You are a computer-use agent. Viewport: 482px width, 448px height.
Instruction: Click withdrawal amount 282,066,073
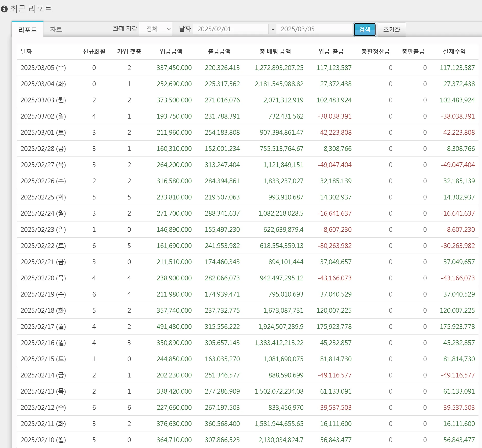point(222,278)
